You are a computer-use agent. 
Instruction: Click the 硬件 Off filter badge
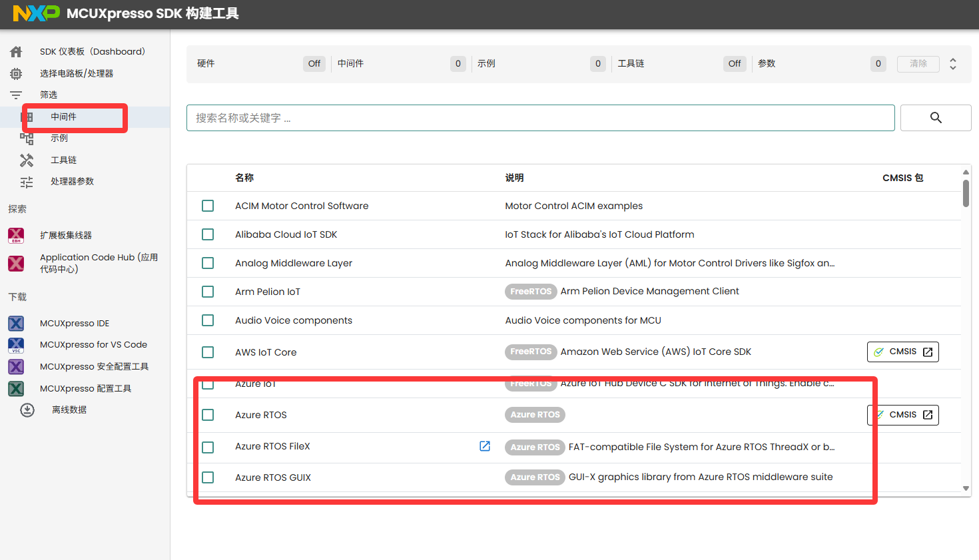314,64
